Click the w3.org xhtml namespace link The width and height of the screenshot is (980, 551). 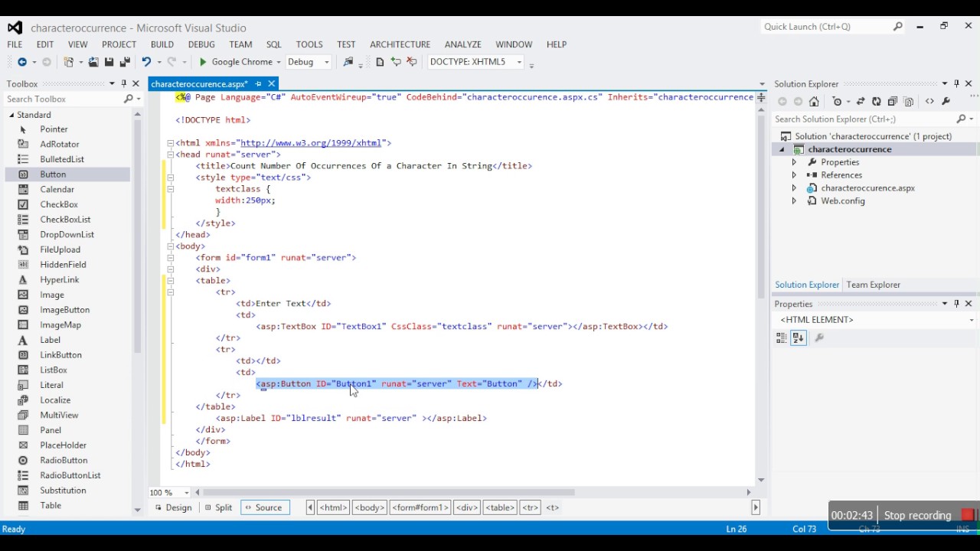311,143
